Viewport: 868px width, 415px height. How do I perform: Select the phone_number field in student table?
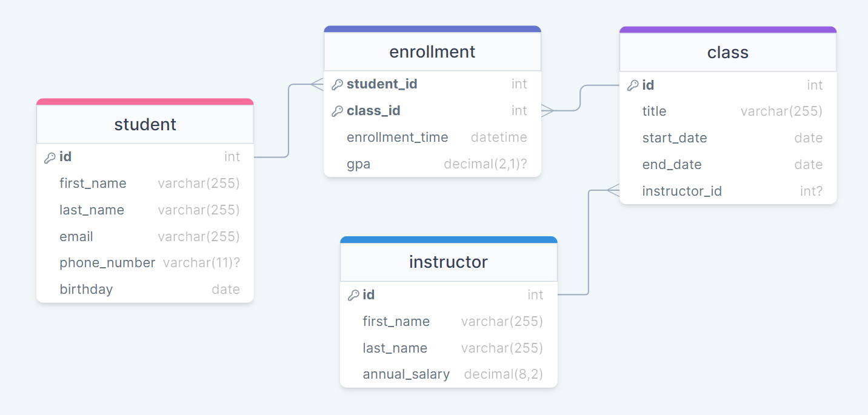click(x=145, y=263)
